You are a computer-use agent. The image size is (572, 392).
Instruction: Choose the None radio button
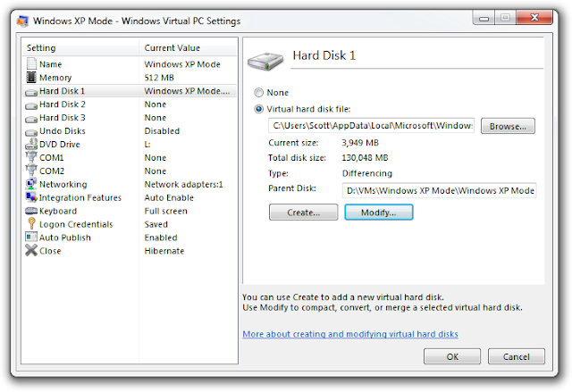coord(258,93)
